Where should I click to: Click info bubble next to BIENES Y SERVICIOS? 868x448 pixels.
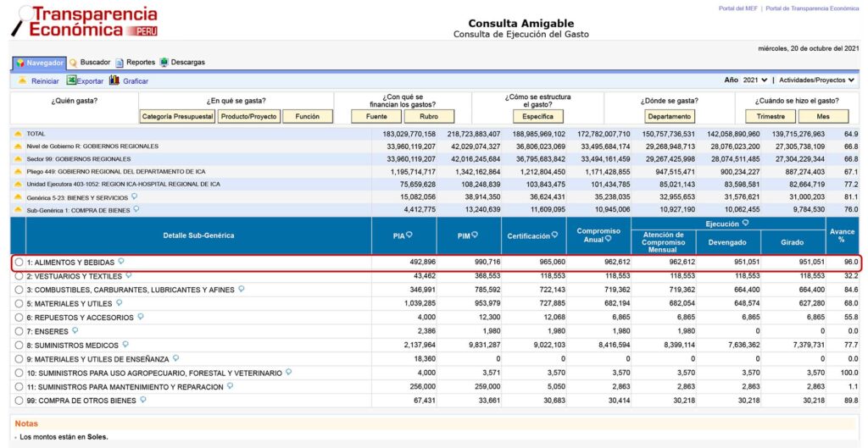tap(134, 196)
